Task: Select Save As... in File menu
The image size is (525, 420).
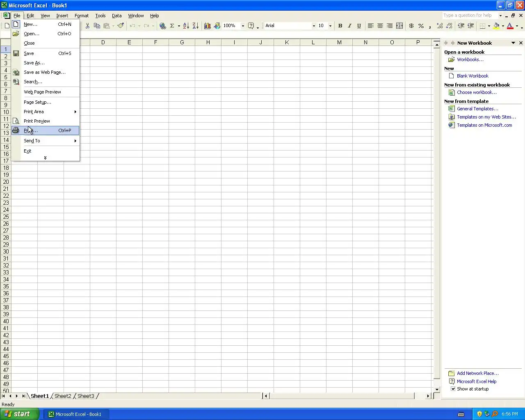Action: pyautogui.click(x=45, y=63)
